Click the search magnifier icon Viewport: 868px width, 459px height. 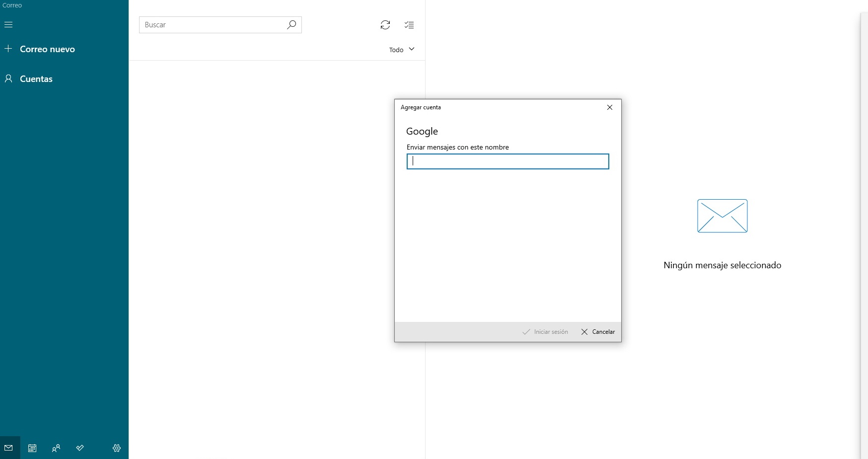tap(291, 24)
